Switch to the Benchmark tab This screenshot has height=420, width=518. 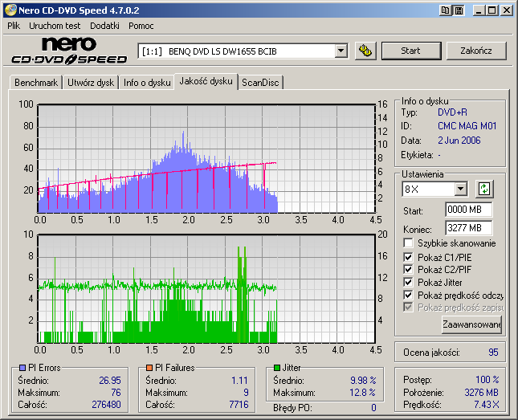pos(36,83)
